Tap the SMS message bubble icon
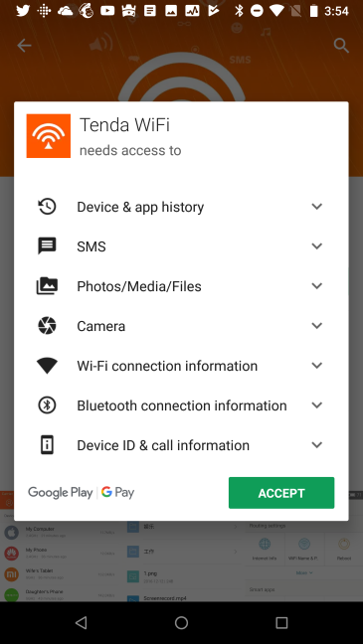This screenshot has height=644, width=363. point(47,246)
